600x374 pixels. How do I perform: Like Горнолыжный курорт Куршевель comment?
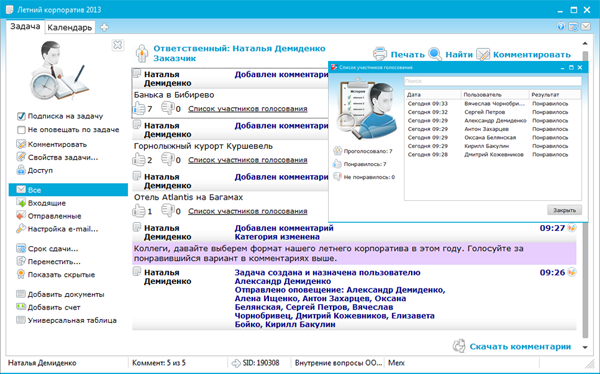139,160
